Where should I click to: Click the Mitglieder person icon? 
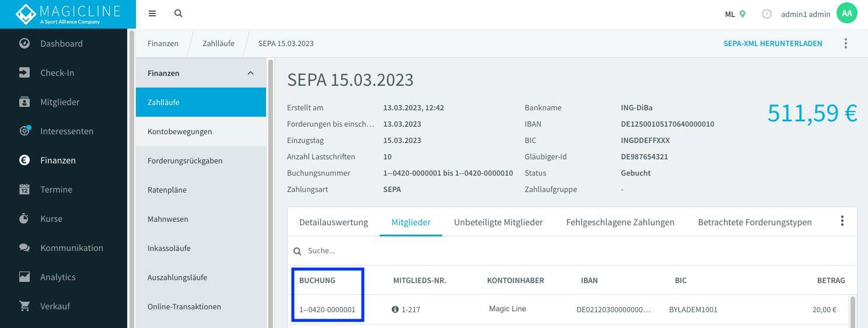pos(24,102)
